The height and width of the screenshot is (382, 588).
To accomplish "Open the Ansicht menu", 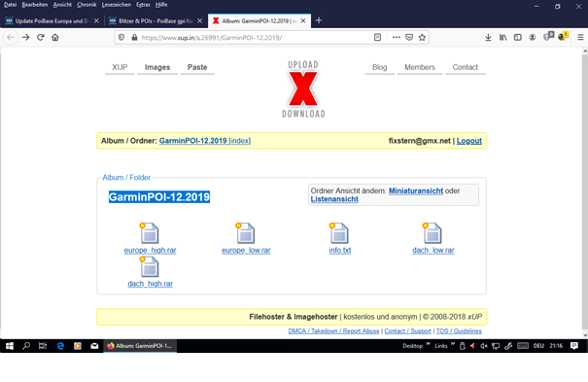I will tap(62, 5).
